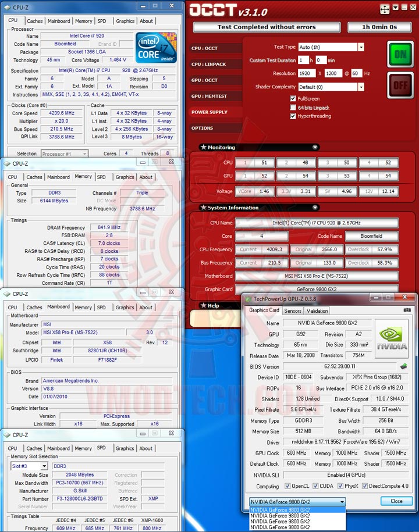Select the last GeForce 9800 GX2 list entry
Screen dimensions: 419x532
pyautogui.click(x=297, y=527)
